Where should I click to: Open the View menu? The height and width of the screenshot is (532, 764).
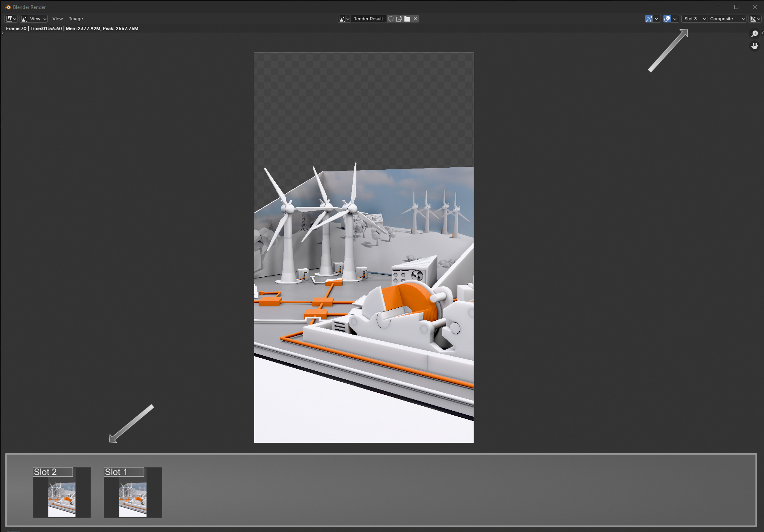coord(57,19)
